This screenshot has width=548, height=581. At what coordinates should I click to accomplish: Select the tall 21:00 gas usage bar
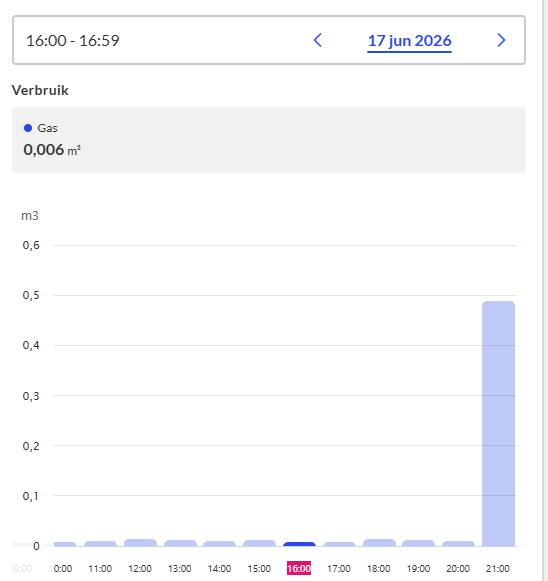pos(498,424)
